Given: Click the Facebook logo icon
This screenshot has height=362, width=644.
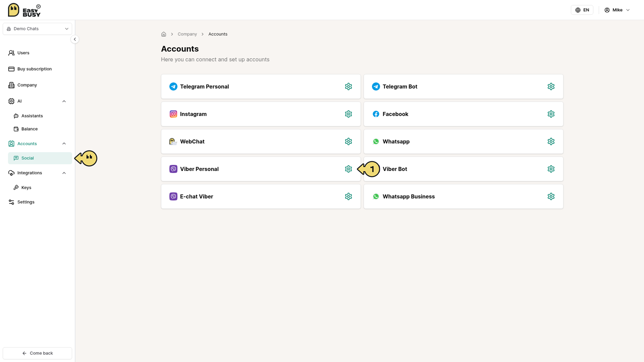Looking at the screenshot, I should 376,114.
